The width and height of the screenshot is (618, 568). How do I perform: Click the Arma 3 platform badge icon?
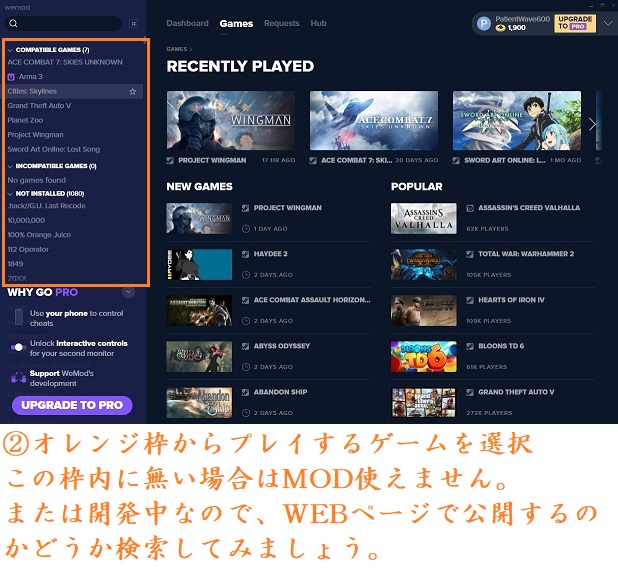[11, 77]
